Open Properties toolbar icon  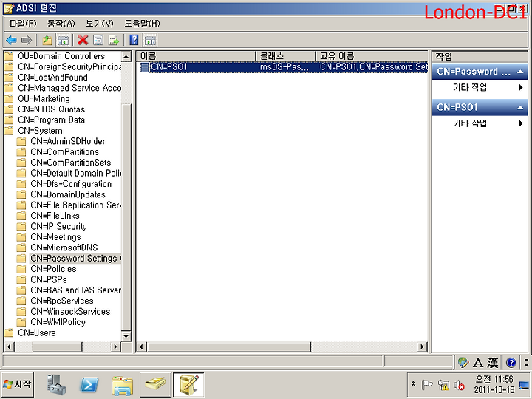98,40
